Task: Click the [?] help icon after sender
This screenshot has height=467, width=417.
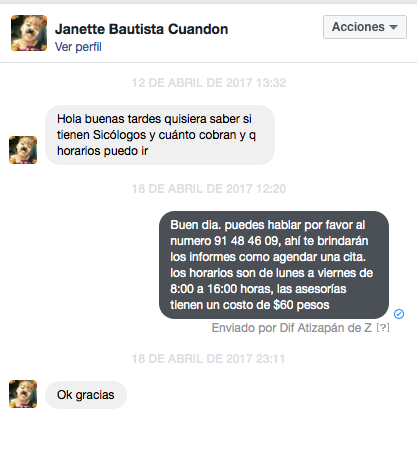Action: click(383, 328)
